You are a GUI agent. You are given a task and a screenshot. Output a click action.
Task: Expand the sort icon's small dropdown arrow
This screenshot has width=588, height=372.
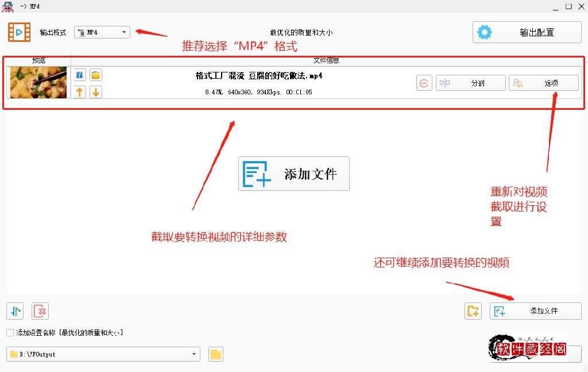[x=20, y=310]
